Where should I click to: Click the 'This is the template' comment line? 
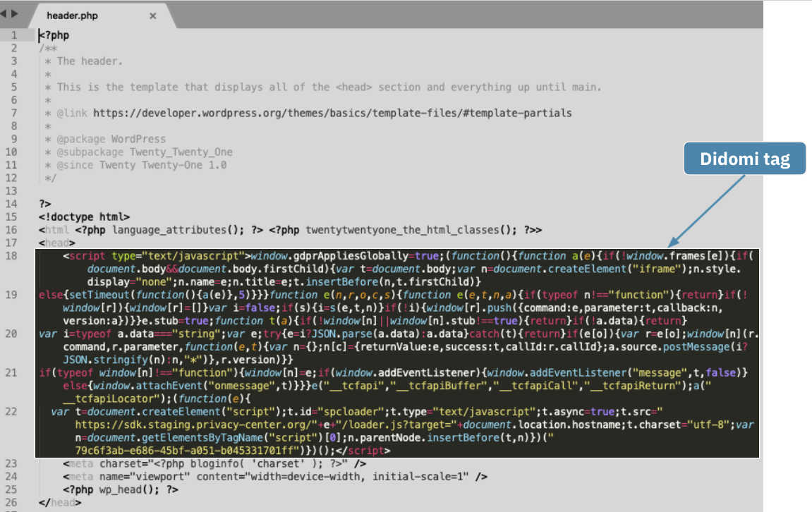point(323,87)
